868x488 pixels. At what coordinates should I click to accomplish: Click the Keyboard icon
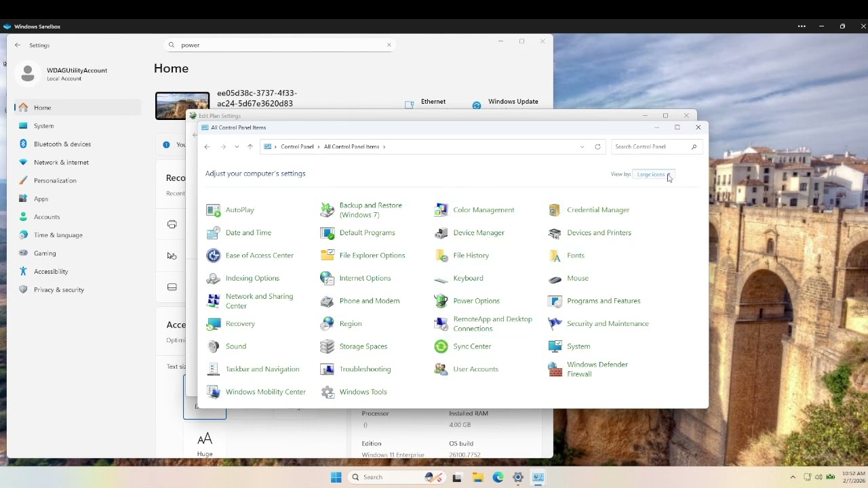pos(441,279)
